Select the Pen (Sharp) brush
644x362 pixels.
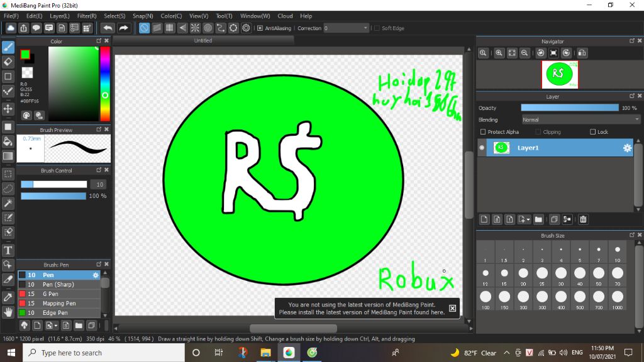[58, 285]
